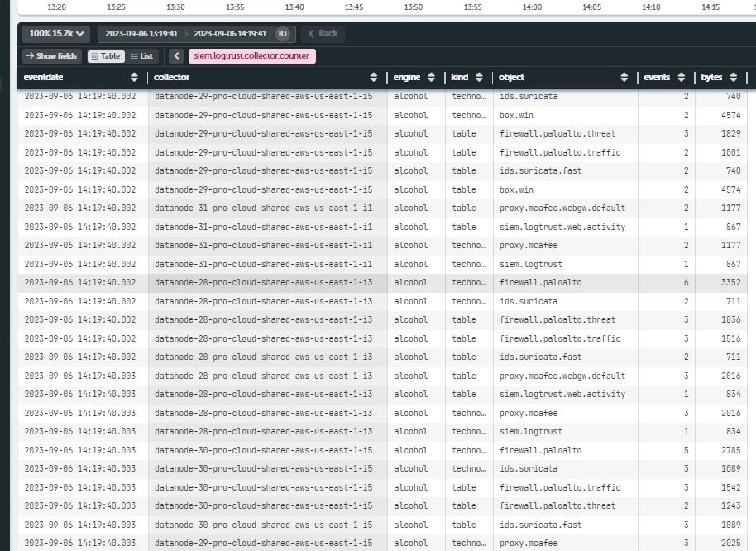
Task: Click the firewall.paloalto cell with 5 events
Action: point(540,450)
